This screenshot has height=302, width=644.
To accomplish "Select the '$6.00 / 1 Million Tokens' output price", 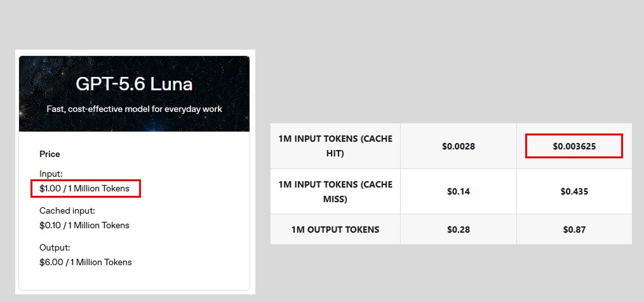I will pyautogui.click(x=86, y=262).
